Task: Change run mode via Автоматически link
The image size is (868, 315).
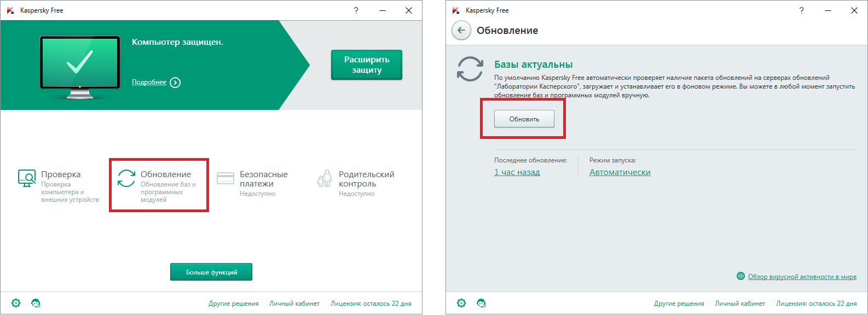Action: coord(620,172)
